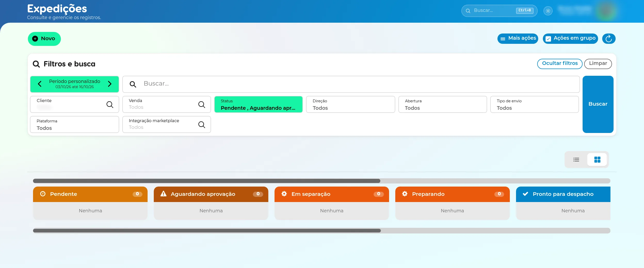The image size is (644, 268).
Task: Go to next period with right chevron
Action: point(110,84)
